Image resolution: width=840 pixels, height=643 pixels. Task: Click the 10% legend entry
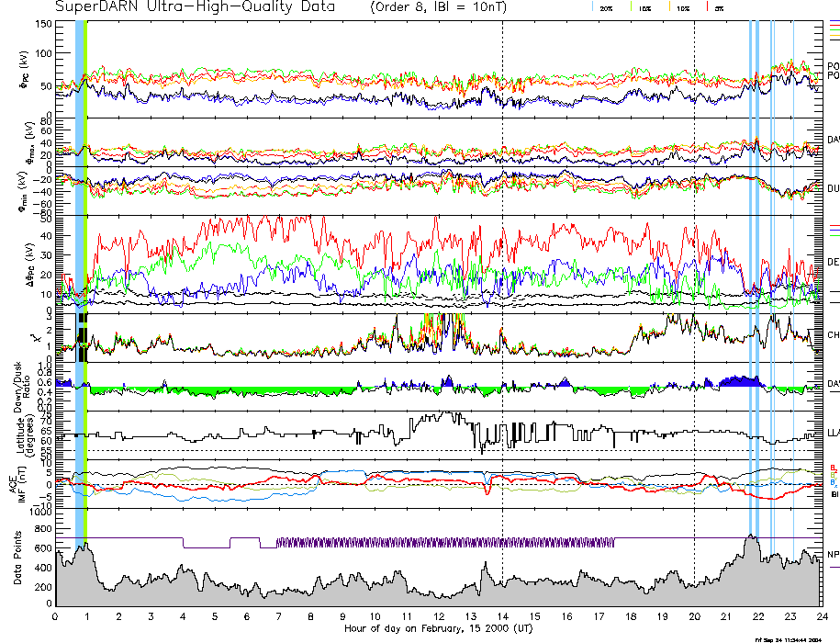(x=682, y=7)
